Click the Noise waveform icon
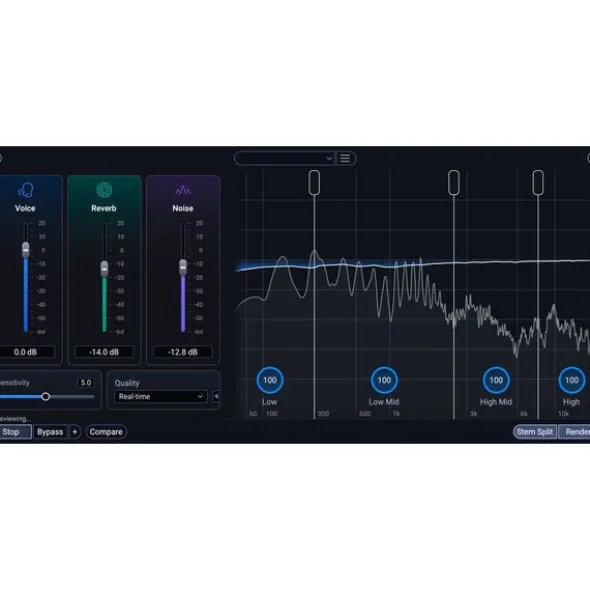Image resolution: width=590 pixels, height=591 pixels. click(x=183, y=190)
